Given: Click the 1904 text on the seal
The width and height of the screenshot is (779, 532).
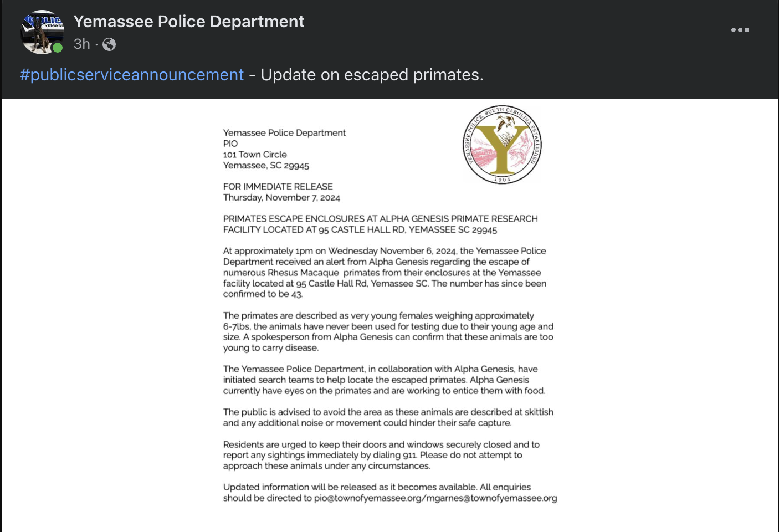Looking at the screenshot, I should tap(503, 180).
